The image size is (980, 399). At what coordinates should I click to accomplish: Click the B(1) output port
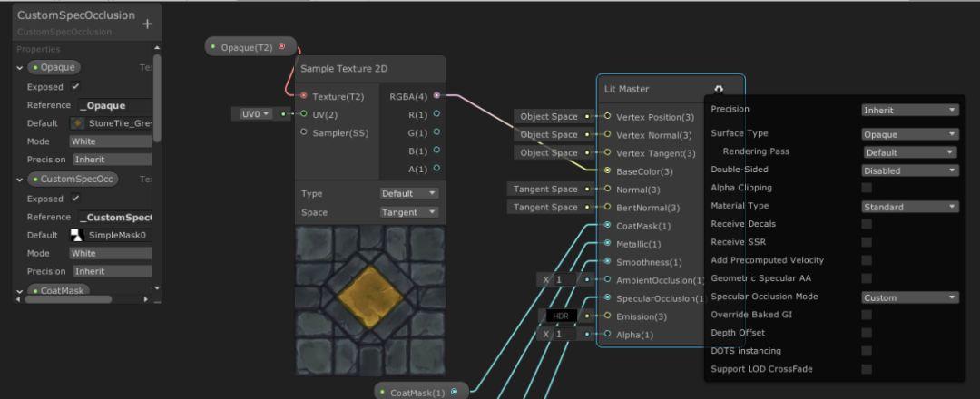[x=436, y=150]
